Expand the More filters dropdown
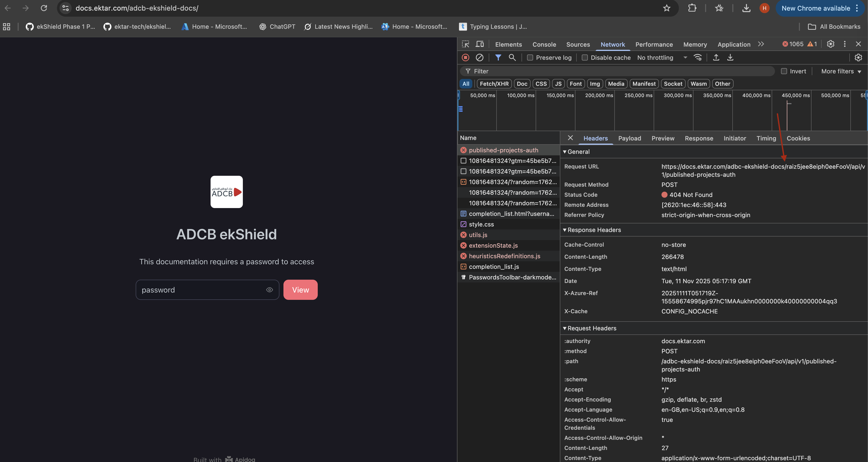This screenshot has width=868, height=462. [841, 71]
